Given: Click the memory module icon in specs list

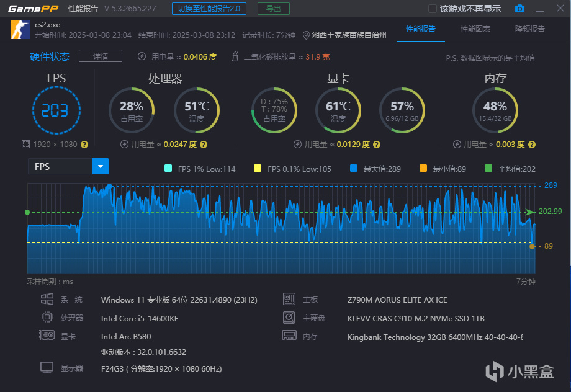Looking at the screenshot, I should click(x=289, y=335).
